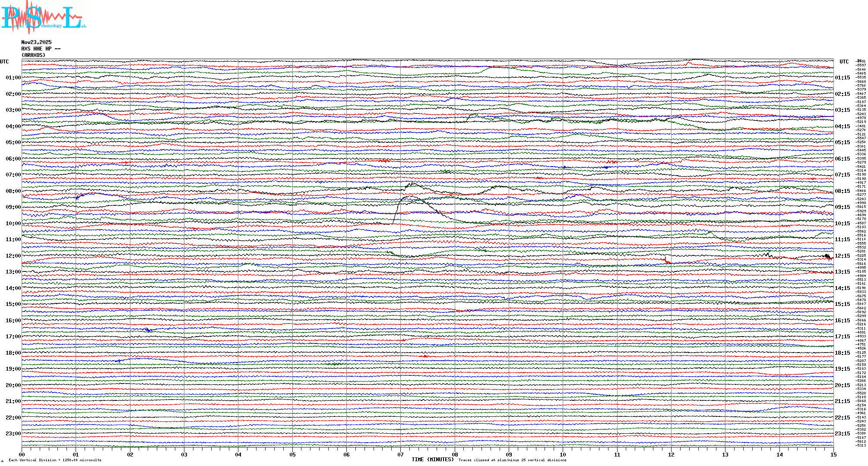Click minute marker 15 on bottom axis
Viewport: 868px width, 466px height.
pyautogui.click(x=833, y=455)
